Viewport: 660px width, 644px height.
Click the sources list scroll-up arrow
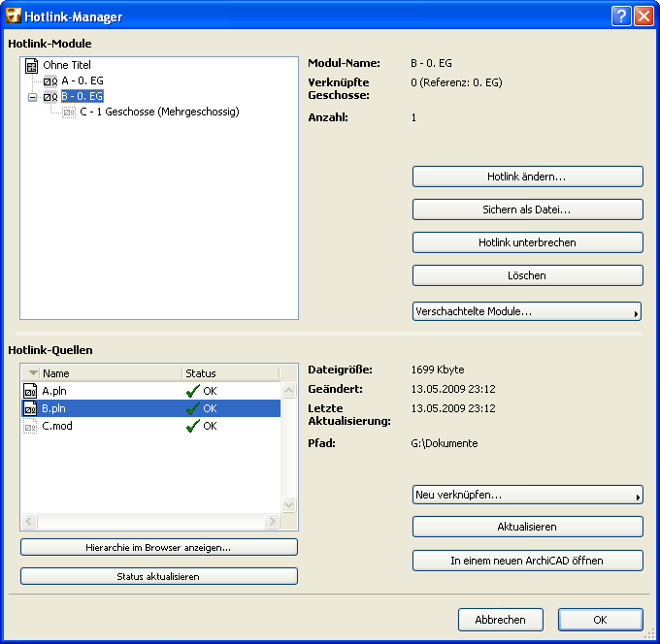click(x=289, y=390)
